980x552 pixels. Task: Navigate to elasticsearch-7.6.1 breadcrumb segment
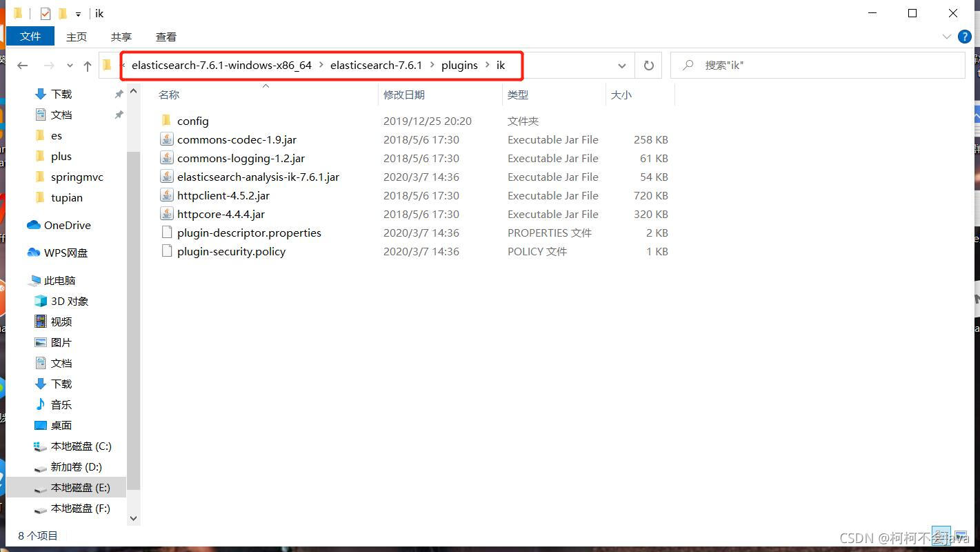376,66
